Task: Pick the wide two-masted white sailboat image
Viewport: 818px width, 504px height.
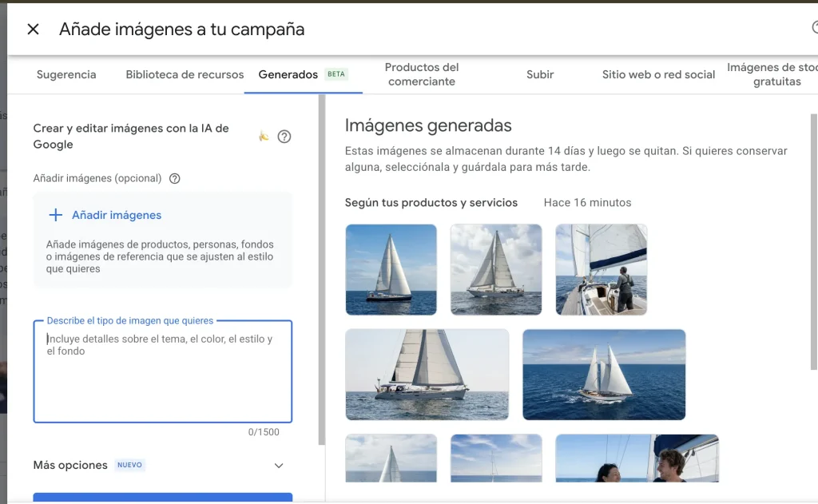Action: pos(604,375)
